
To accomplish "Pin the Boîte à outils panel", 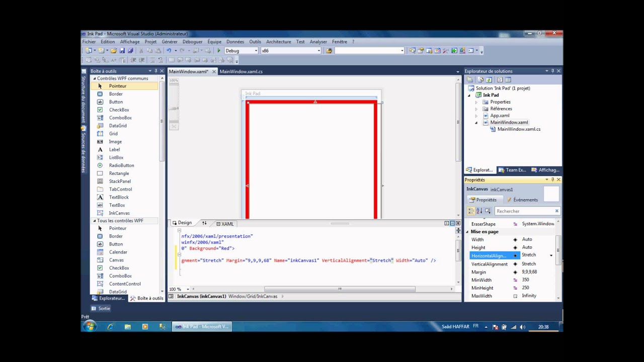I will [x=155, y=71].
